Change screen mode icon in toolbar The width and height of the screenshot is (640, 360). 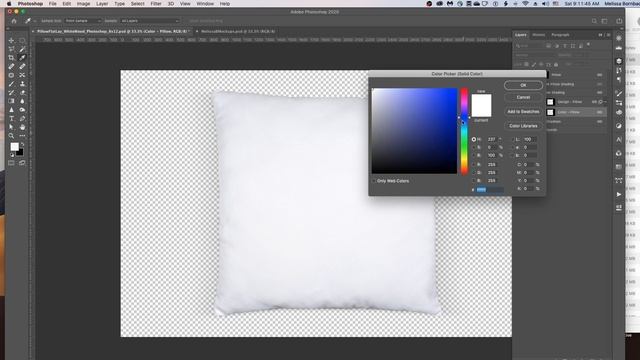pos(22,163)
